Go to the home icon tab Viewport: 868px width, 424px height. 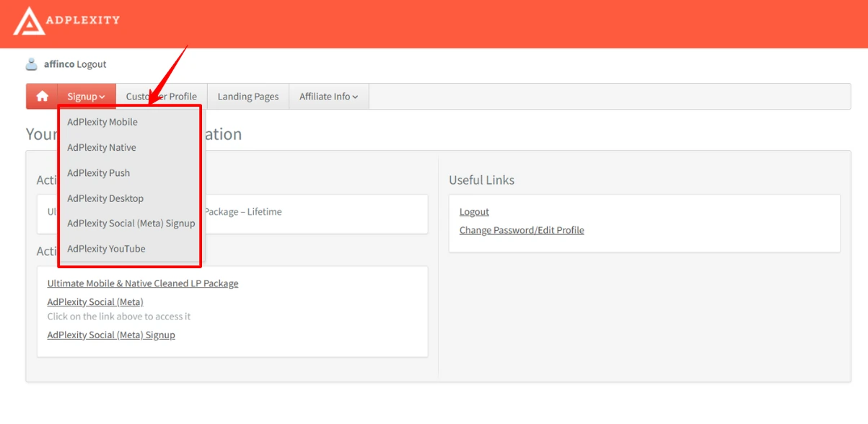42,97
